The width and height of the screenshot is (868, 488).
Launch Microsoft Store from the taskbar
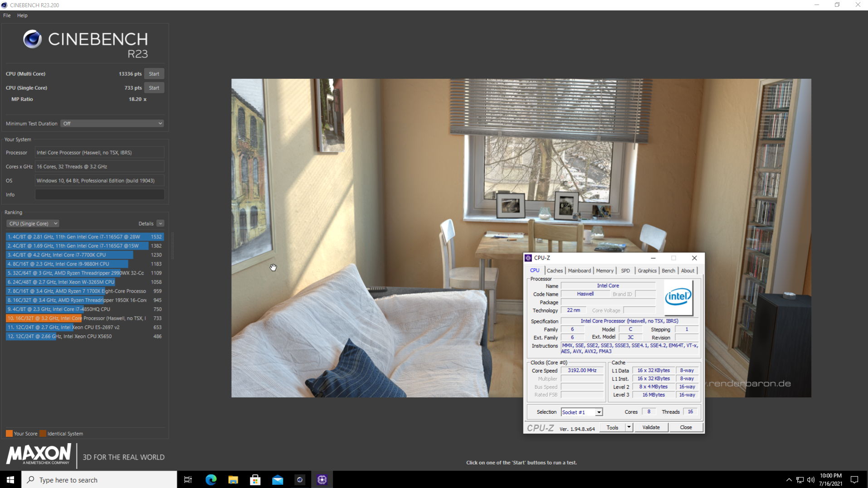tap(255, 480)
